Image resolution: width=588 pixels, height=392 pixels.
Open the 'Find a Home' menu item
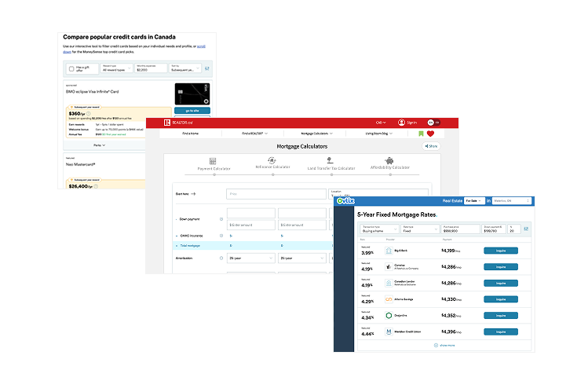point(191,134)
